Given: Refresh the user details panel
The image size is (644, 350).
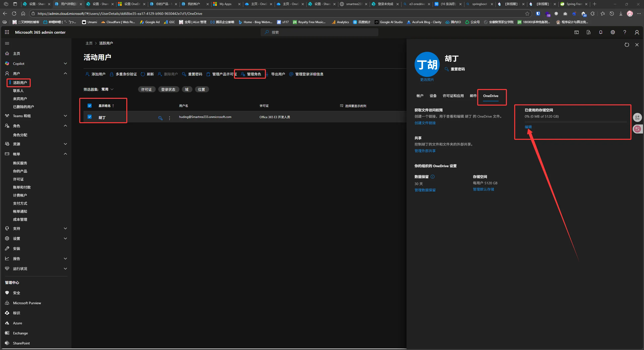Looking at the screenshot, I should [x=627, y=45].
